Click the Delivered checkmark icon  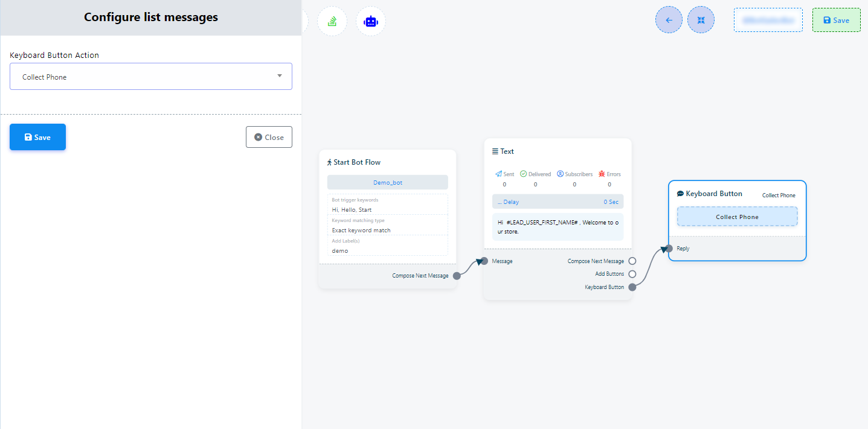tap(523, 174)
